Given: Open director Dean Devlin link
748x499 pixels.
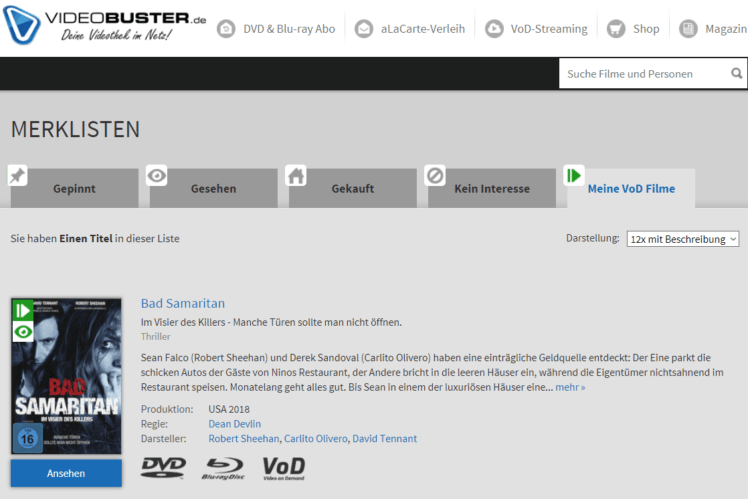Looking at the screenshot, I should click(235, 424).
